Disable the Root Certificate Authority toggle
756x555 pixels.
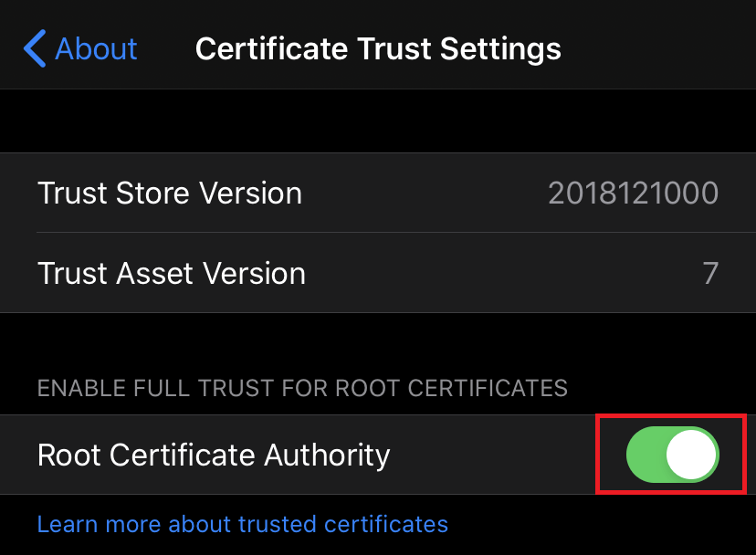click(x=672, y=454)
